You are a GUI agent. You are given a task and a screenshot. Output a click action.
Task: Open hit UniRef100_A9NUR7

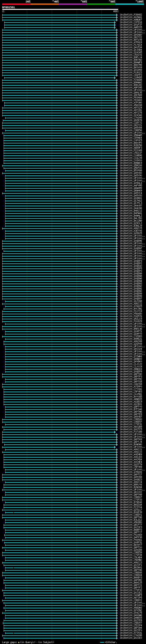[131, 20]
